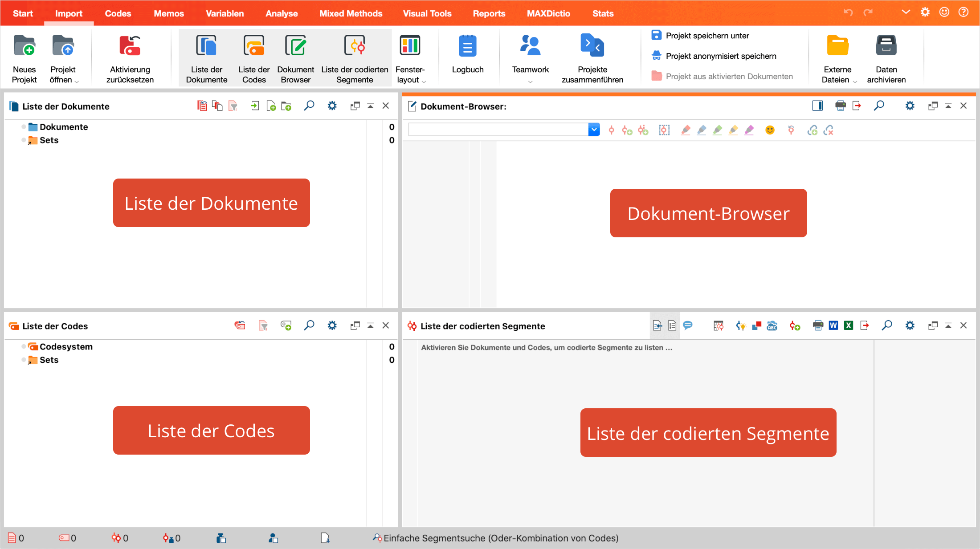Switch to the Import tab
The image size is (980, 549).
[69, 13]
